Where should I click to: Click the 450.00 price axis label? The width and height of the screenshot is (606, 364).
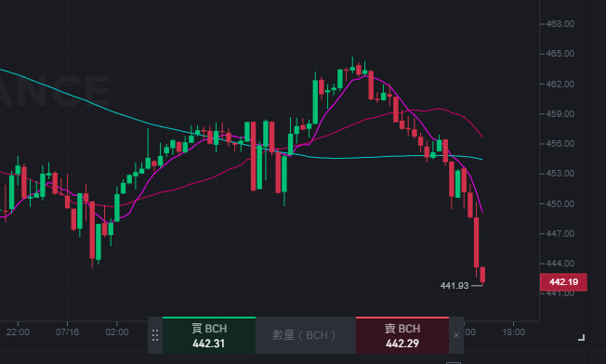pos(560,203)
